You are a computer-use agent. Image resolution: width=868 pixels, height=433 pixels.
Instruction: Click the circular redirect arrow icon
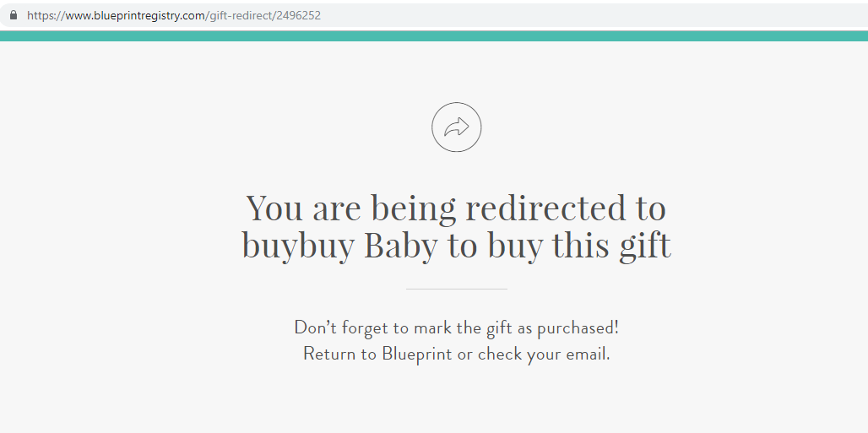click(x=457, y=127)
